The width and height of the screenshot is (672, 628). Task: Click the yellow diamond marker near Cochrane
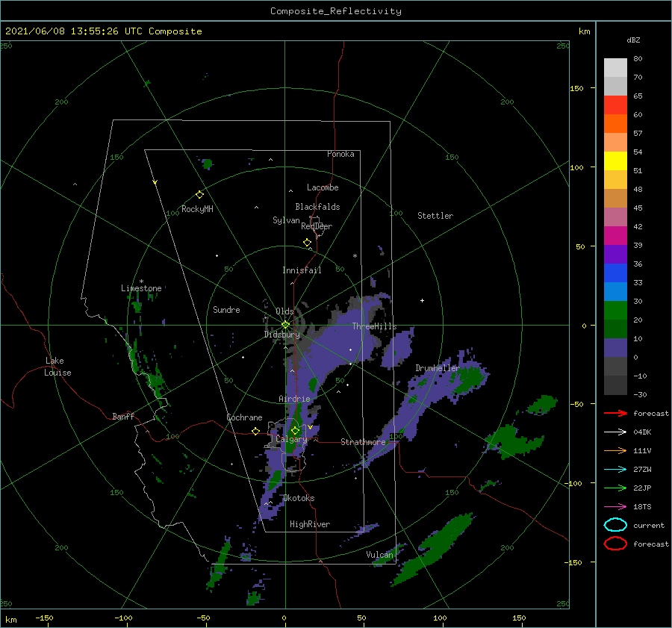click(x=255, y=431)
